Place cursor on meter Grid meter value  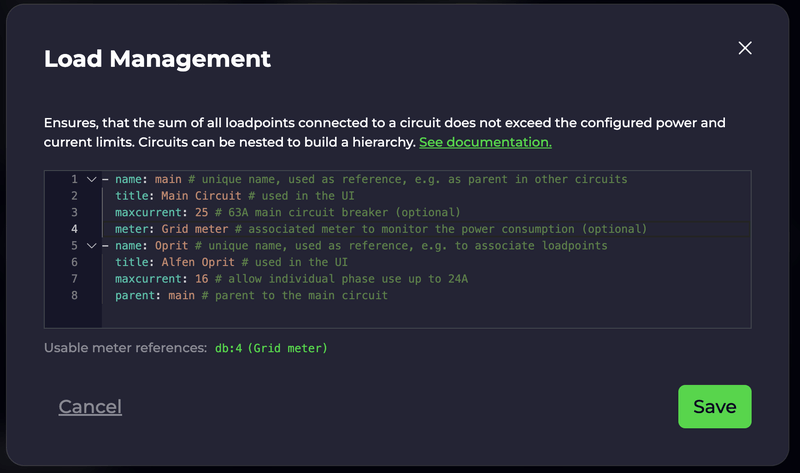(195, 229)
